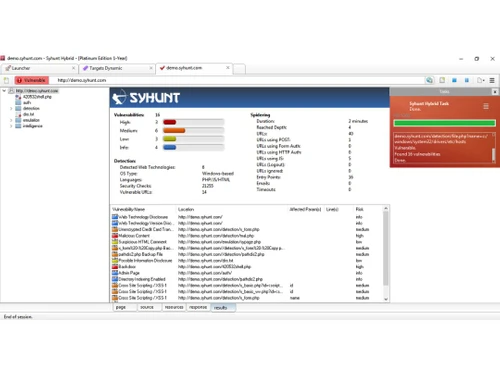The height and width of the screenshot is (375, 500).
Task: Click the first blue square toolbar icon
Action: [454, 80]
